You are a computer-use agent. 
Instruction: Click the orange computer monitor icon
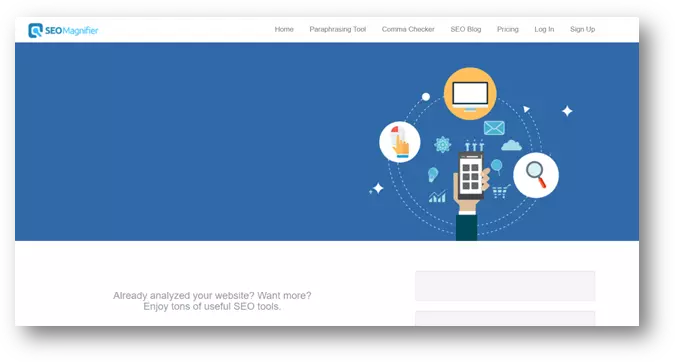pyautogui.click(x=470, y=93)
